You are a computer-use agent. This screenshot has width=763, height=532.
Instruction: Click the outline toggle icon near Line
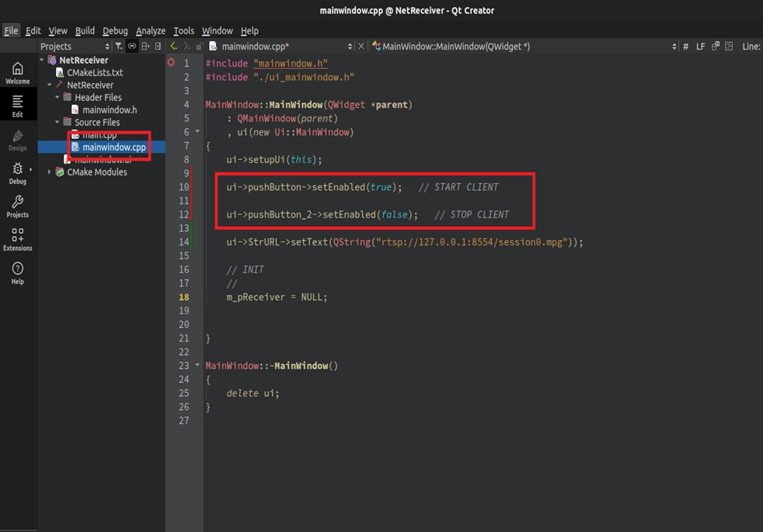click(729, 46)
